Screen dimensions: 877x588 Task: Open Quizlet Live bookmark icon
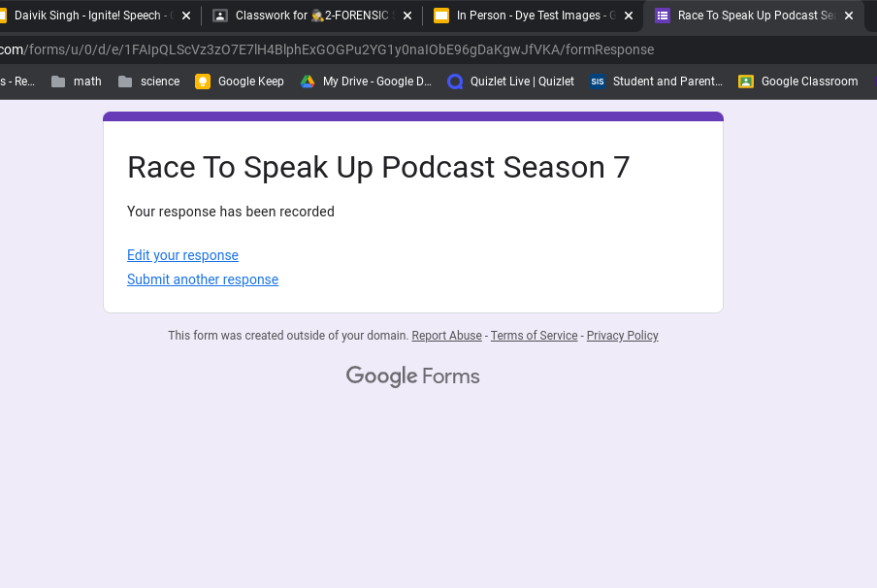[455, 82]
